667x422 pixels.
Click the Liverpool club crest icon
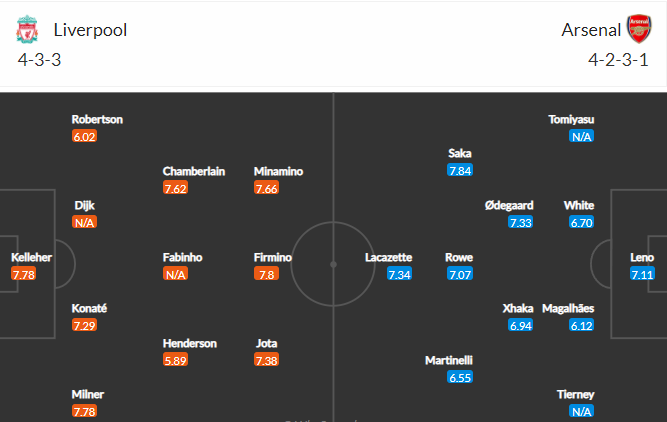pos(27,29)
